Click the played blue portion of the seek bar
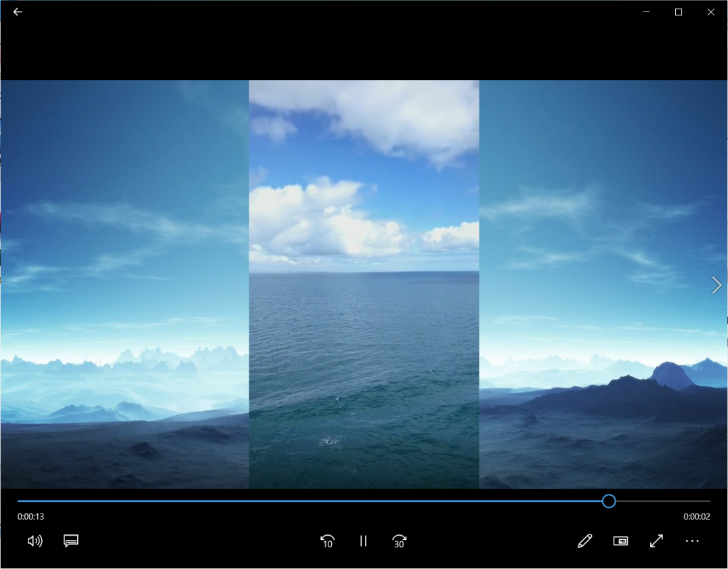Screen dimensions: 728x569 305,501
